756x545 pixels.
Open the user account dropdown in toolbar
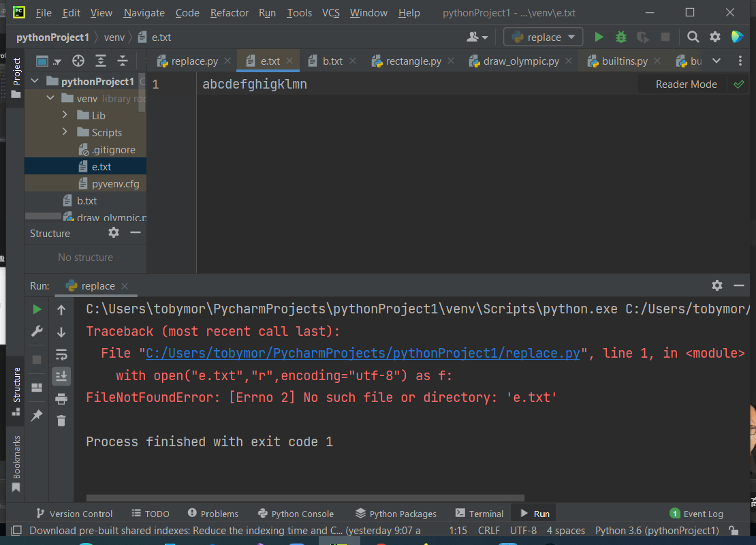[477, 37]
